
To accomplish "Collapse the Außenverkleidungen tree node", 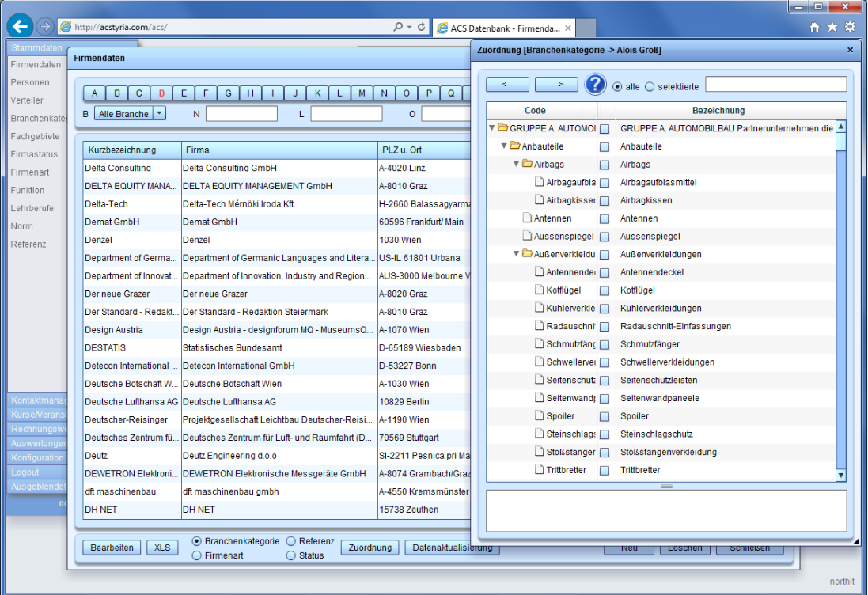I will (x=516, y=253).
